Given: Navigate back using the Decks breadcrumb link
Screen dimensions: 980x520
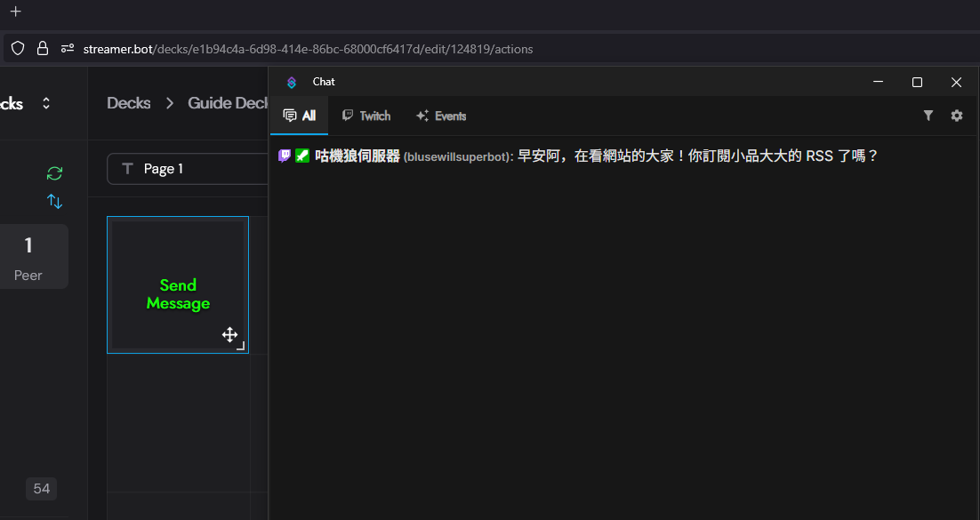Looking at the screenshot, I should (x=128, y=103).
